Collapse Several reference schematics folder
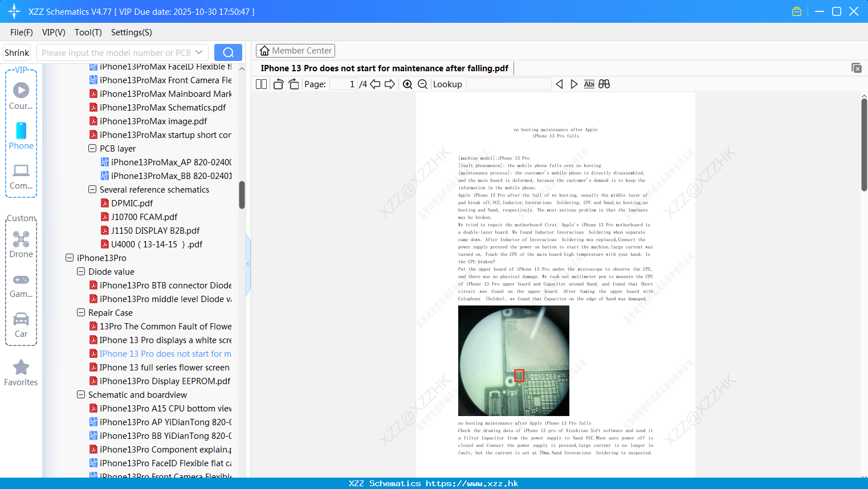The image size is (868, 489). pos(92,189)
